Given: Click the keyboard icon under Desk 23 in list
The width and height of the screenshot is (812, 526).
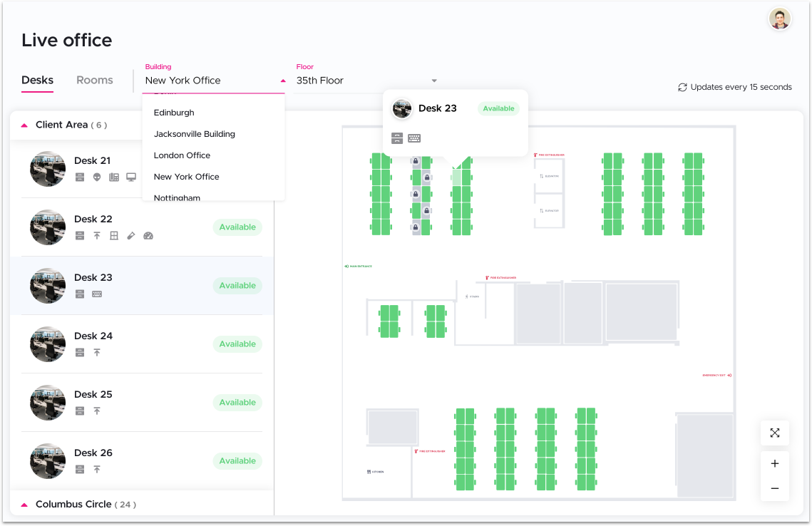Looking at the screenshot, I should [97, 294].
